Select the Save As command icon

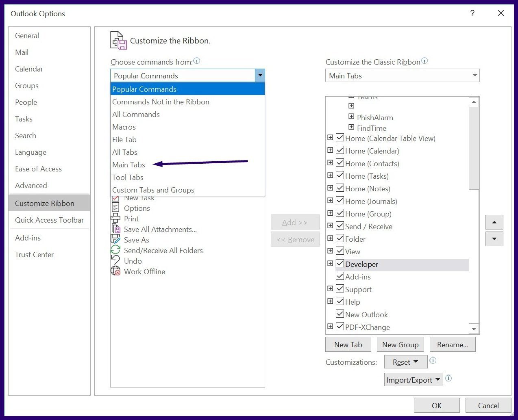click(115, 240)
